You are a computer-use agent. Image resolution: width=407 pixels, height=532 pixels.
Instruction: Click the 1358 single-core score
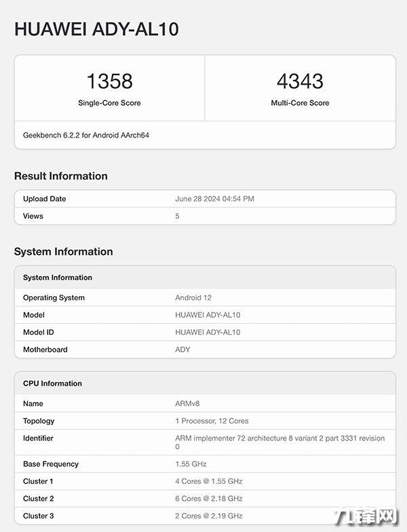(x=109, y=81)
